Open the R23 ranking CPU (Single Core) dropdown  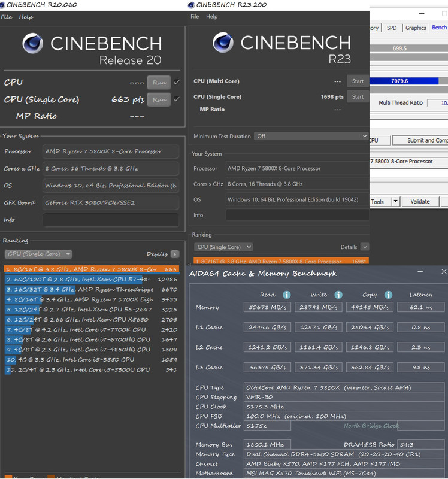pyautogui.click(x=223, y=247)
